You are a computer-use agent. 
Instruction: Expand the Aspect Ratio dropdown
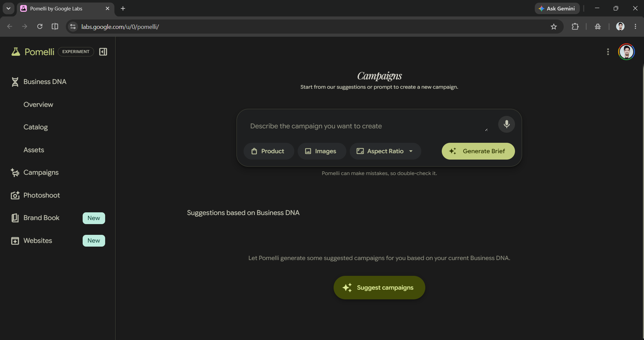(x=385, y=151)
